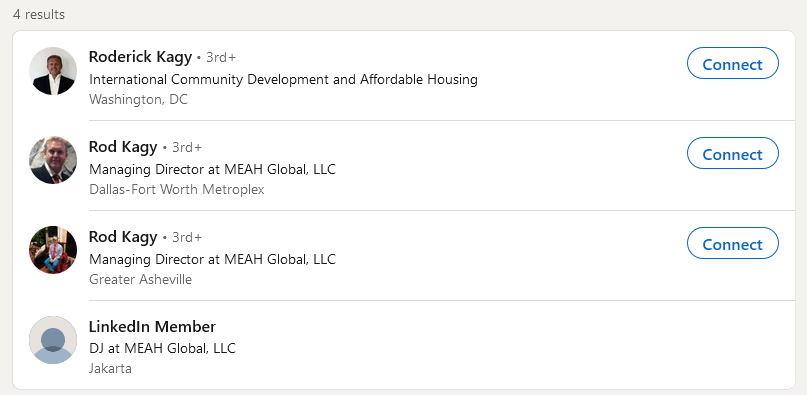This screenshot has height=395, width=807.
Task: Connect with the Greater Asheville Rod Kagy
Action: point(732,244)
